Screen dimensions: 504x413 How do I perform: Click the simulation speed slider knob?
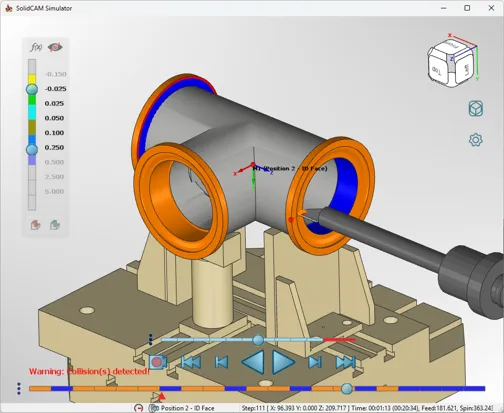[258, 340]
